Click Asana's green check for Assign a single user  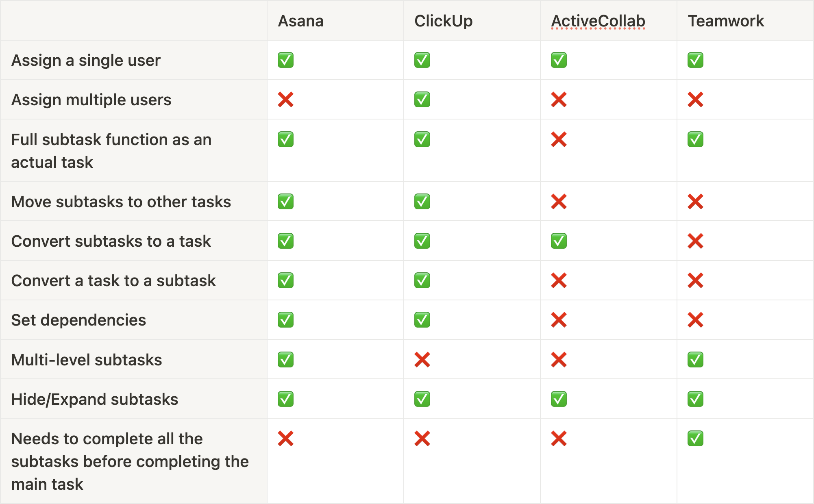point(285,60)
